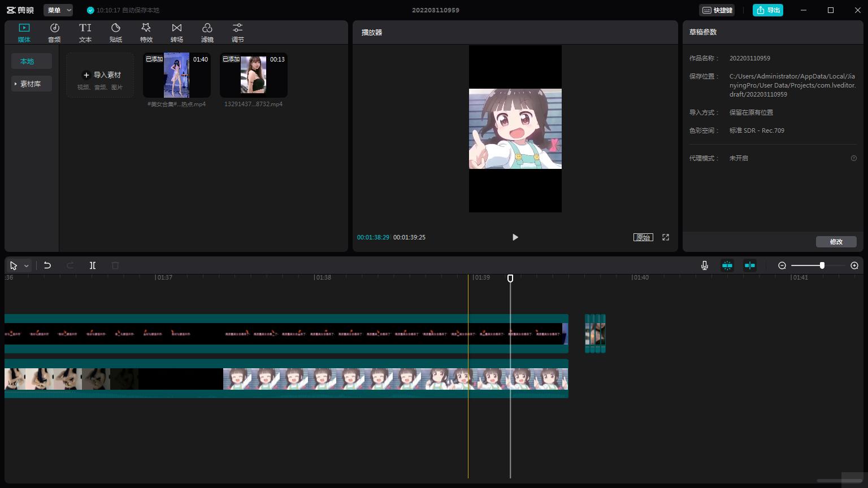
Task: Click the 修改 modify button
Action: coord(836,242)
